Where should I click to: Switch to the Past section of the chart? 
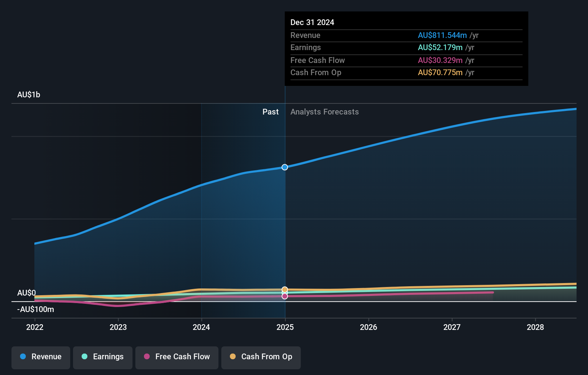pos(270,112)
